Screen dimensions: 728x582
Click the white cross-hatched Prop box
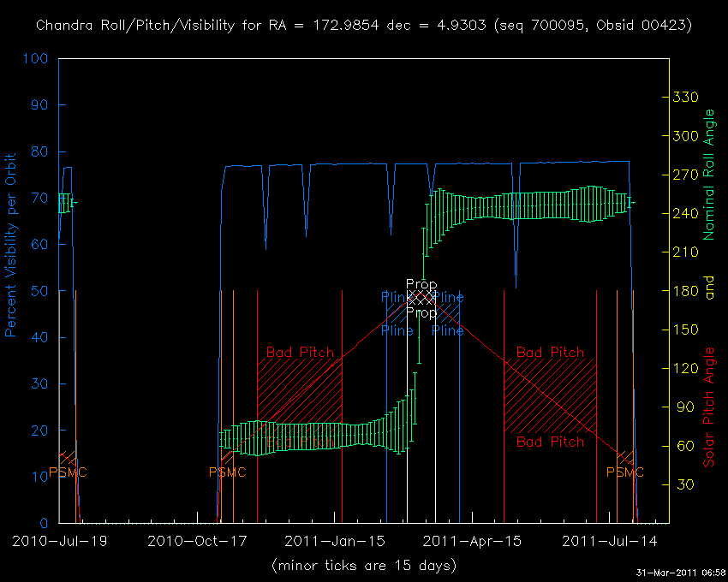click(421, 298)
